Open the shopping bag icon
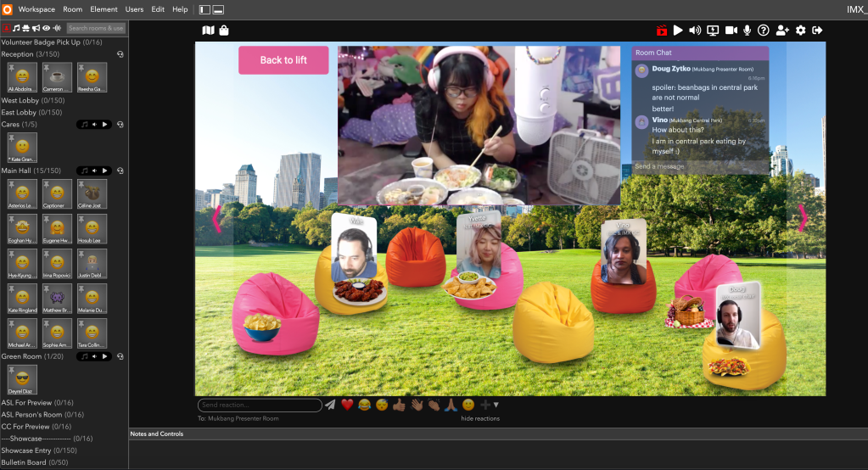 tap(224, 31)
